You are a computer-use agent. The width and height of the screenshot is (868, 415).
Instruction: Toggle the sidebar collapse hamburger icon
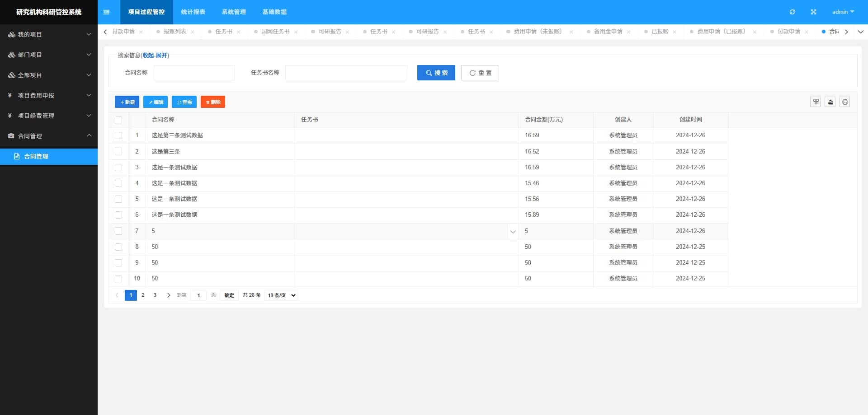coord(106,12)
